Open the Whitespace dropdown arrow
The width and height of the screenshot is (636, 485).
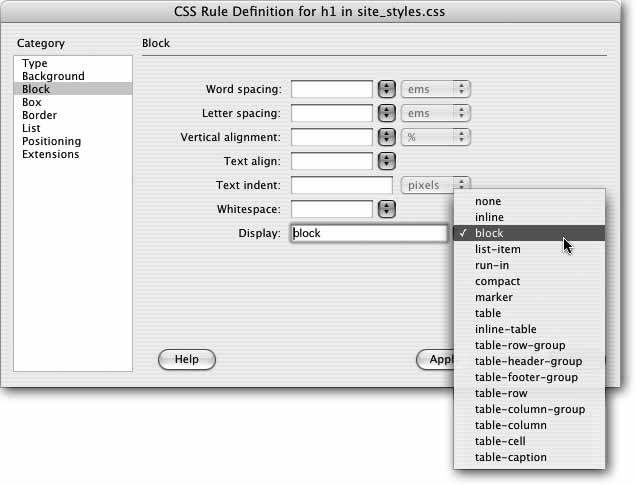(x=387, y=209)
